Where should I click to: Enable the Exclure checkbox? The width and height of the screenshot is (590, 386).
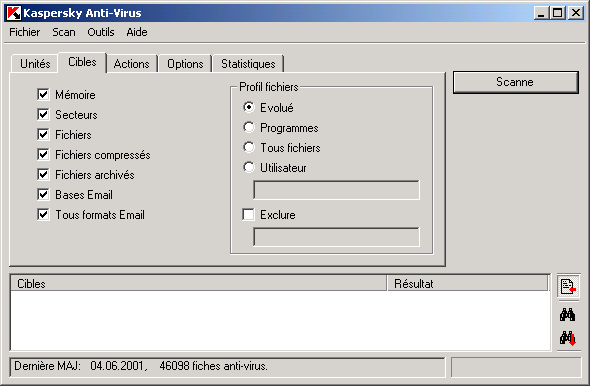click(248, 214)
